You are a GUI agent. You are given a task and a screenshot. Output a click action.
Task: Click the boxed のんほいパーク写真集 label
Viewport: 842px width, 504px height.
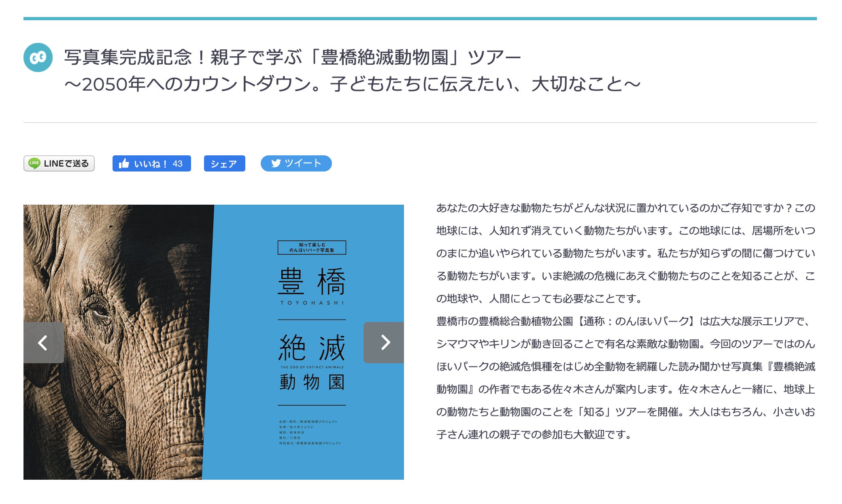(312, 248)
